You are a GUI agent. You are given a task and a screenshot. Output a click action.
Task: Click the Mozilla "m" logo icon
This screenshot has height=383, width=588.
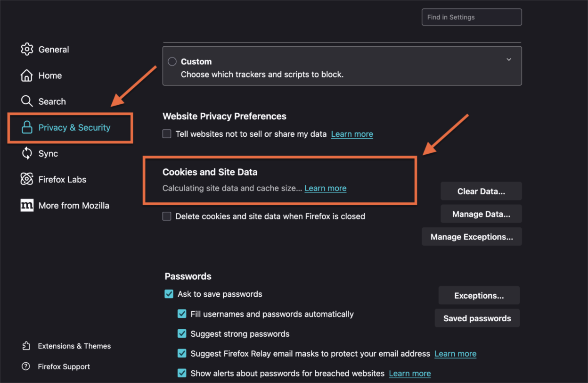tap(27, 205)
